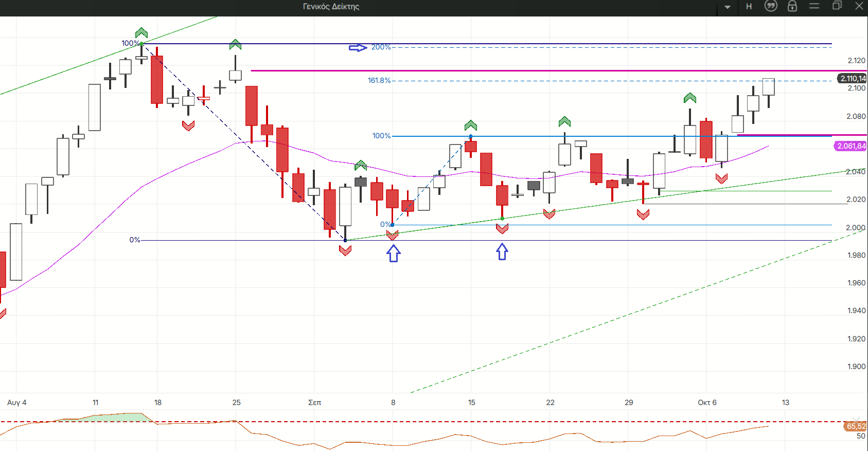Close the lower indicator panel with its X
868x451 pixels.
856,420
